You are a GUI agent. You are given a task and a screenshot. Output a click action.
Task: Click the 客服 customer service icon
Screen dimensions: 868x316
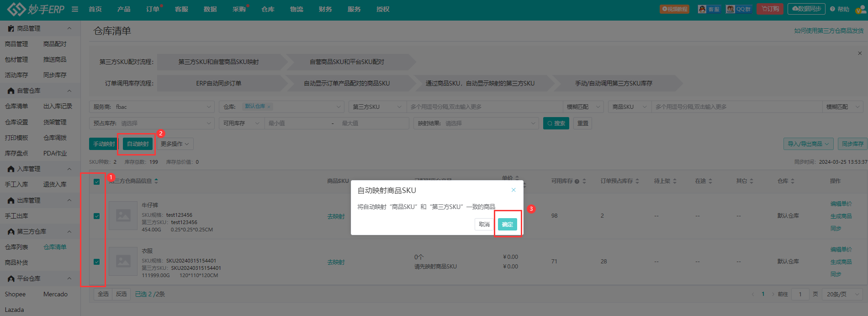tap(709, 9)
